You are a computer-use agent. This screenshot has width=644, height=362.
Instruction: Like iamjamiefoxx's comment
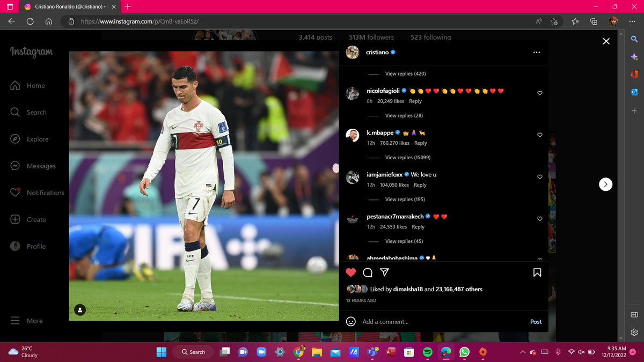tap(540, 176)
